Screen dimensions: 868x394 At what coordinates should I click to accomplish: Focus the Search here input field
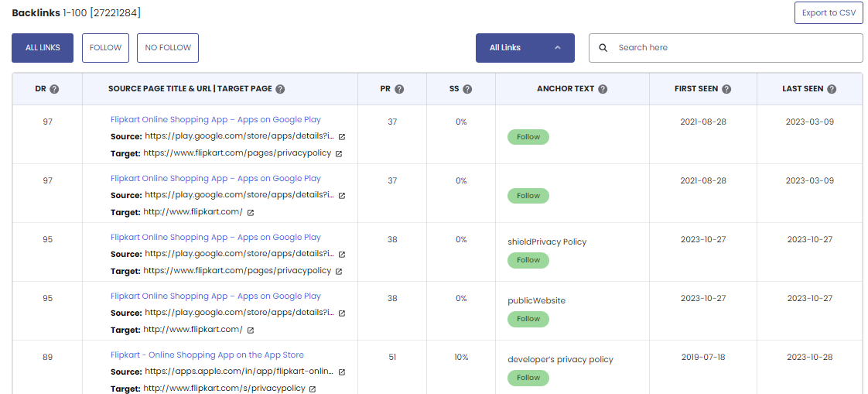click(x=726, y=48)
